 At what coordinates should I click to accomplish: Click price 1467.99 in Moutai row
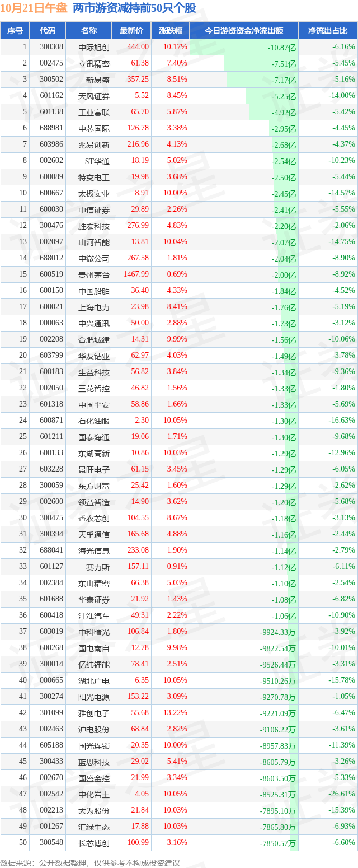pyautogui.click(x=136, y=274)
